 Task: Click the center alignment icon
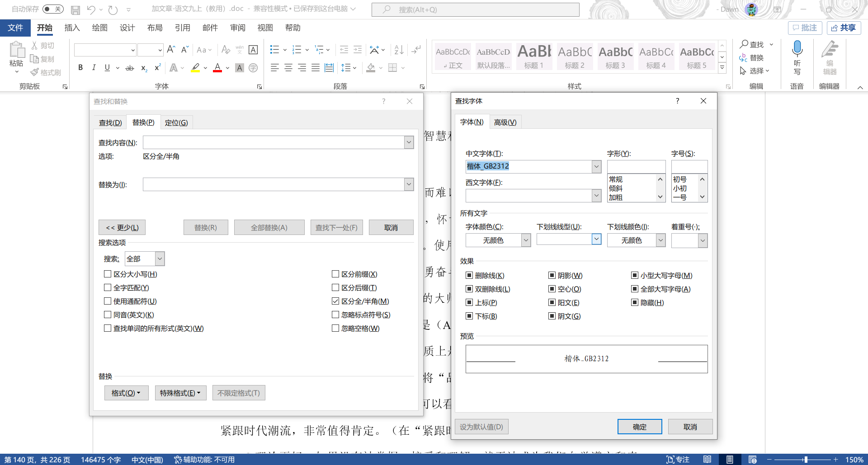288,68
